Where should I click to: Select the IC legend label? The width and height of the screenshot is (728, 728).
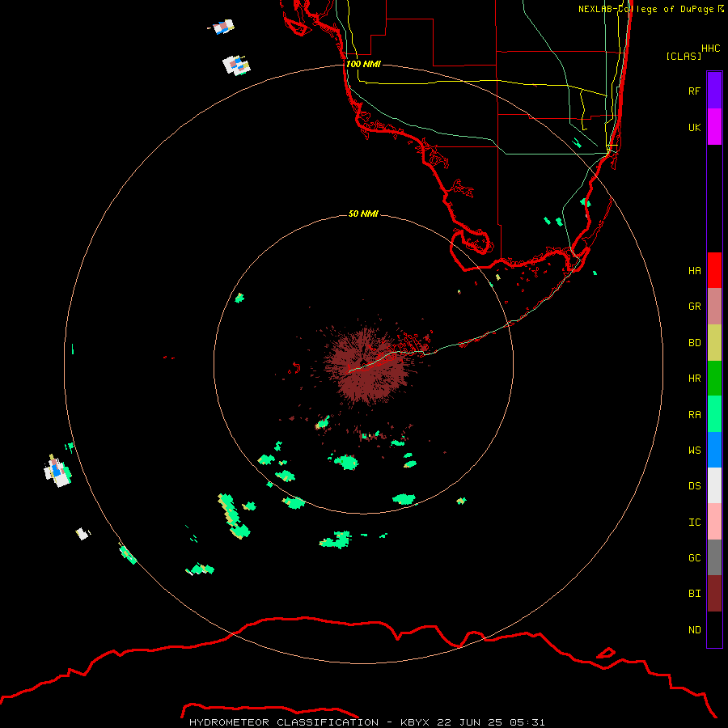[695, 522]
